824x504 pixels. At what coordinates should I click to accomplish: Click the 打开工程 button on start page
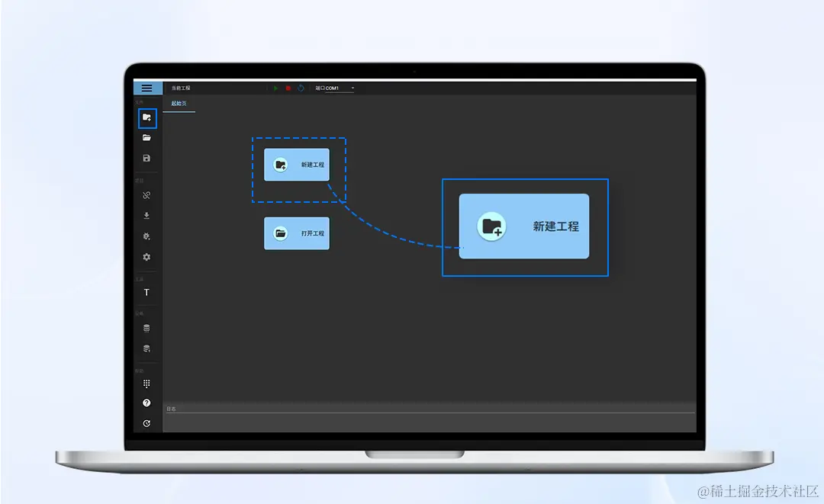click(297, 233)
